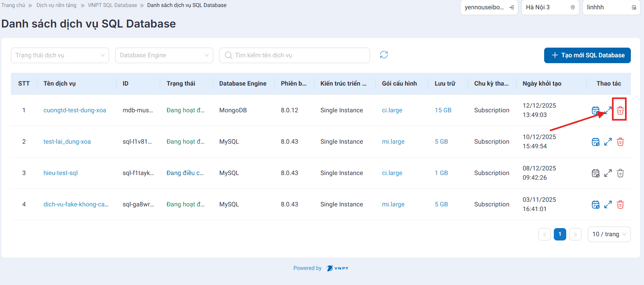The image size is (644, 285).
Task: Open the hieu-test-sql service link
Action: tap(60, 173)
